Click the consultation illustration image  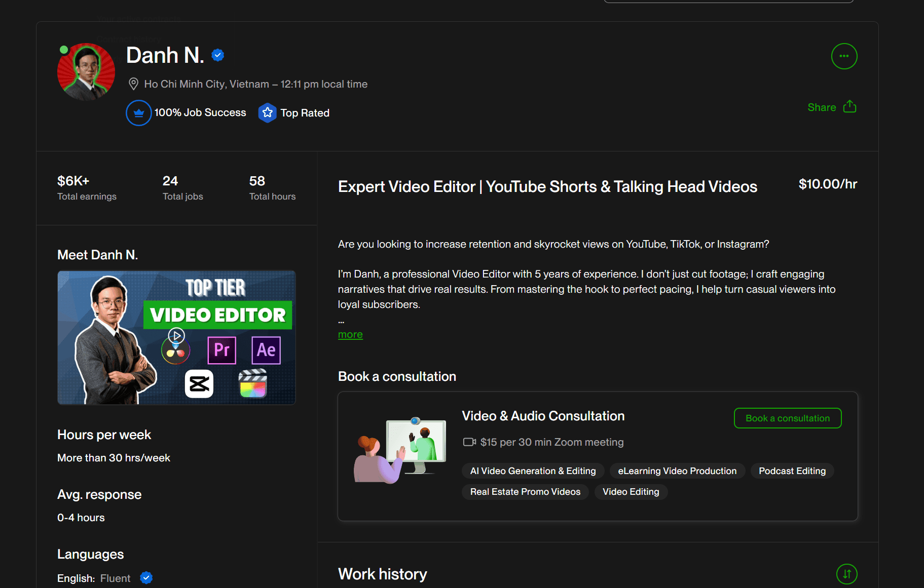pos(400,450)
